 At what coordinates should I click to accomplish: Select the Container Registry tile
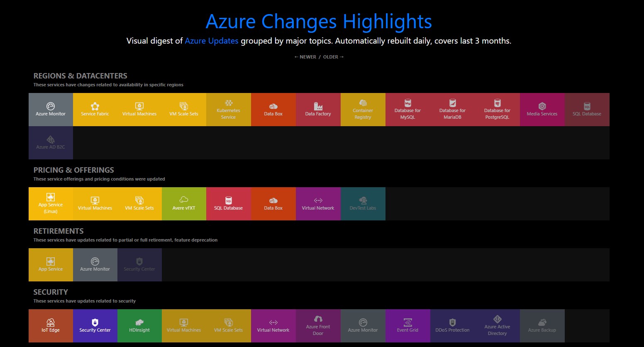(x=363, y=109)
